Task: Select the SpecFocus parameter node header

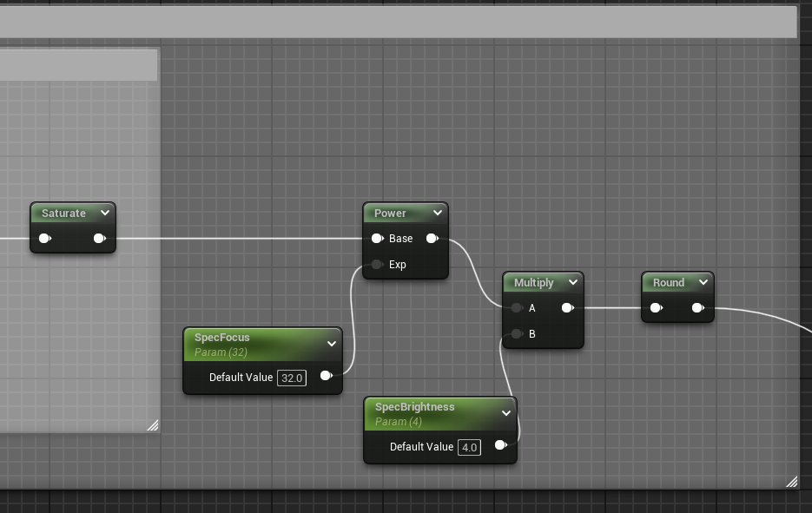Action: coord(263,345)
